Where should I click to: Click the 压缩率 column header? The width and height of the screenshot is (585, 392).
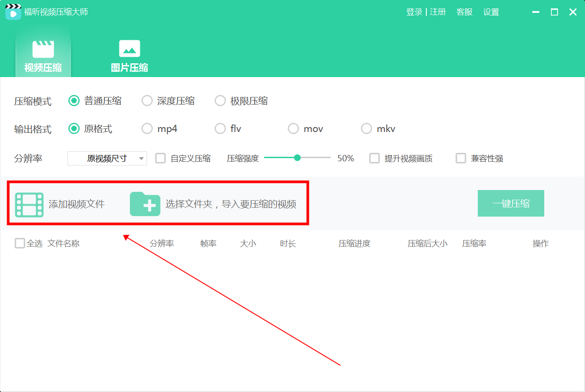pyautogui.click(x=474, y=243)
